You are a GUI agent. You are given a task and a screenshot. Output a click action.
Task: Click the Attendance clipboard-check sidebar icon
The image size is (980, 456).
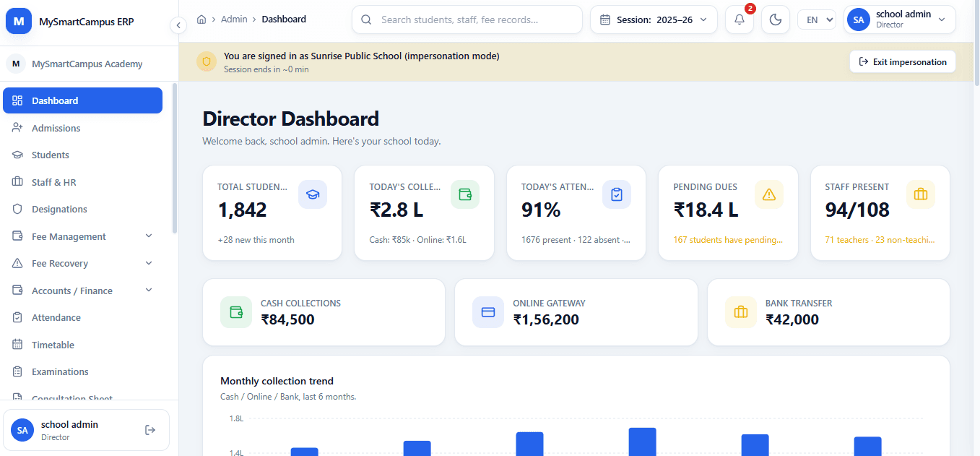click(18, 317)
